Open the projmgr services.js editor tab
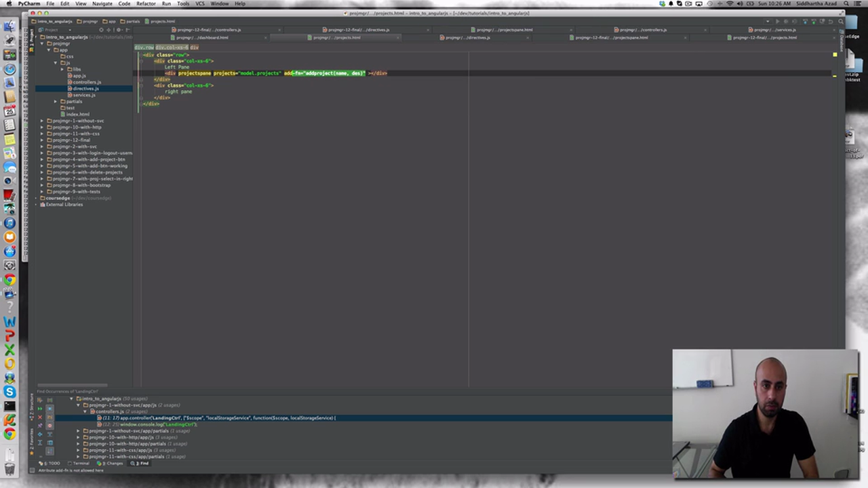 (x=775, y=30)
